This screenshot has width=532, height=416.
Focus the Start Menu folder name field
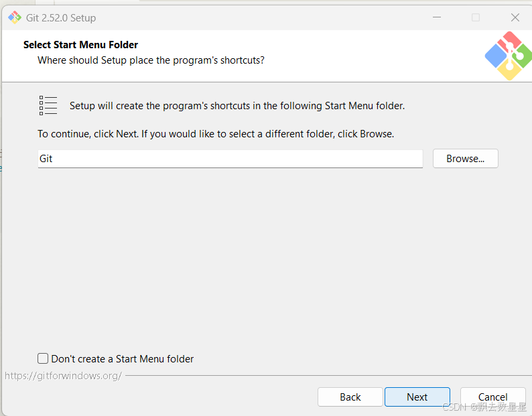[x=230, y=159]
